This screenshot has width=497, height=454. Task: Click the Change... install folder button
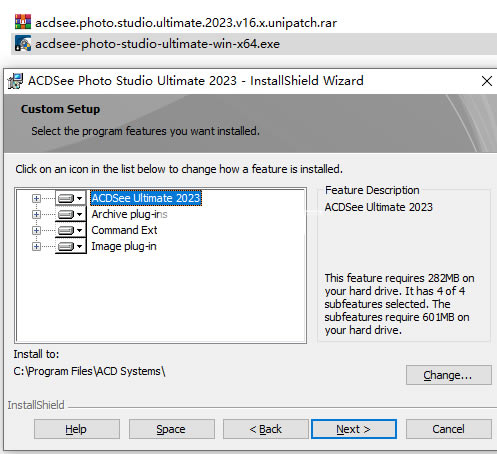(449, 375)
